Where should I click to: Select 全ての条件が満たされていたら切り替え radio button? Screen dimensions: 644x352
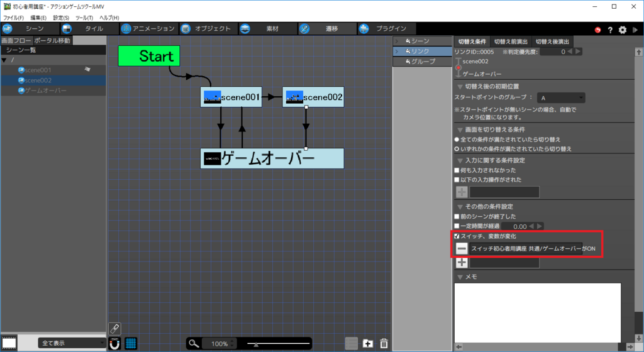point(457,140)
